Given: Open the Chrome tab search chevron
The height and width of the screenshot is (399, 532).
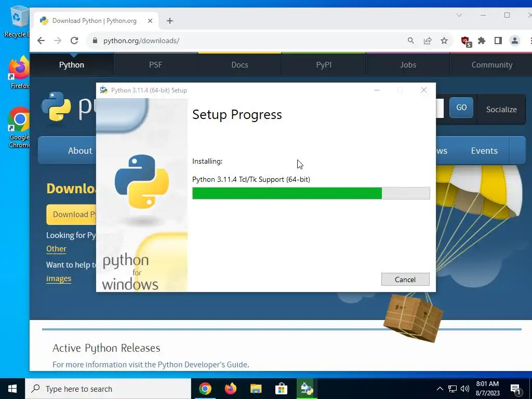Looking at the screenshot, I should (x=459, y=15).
